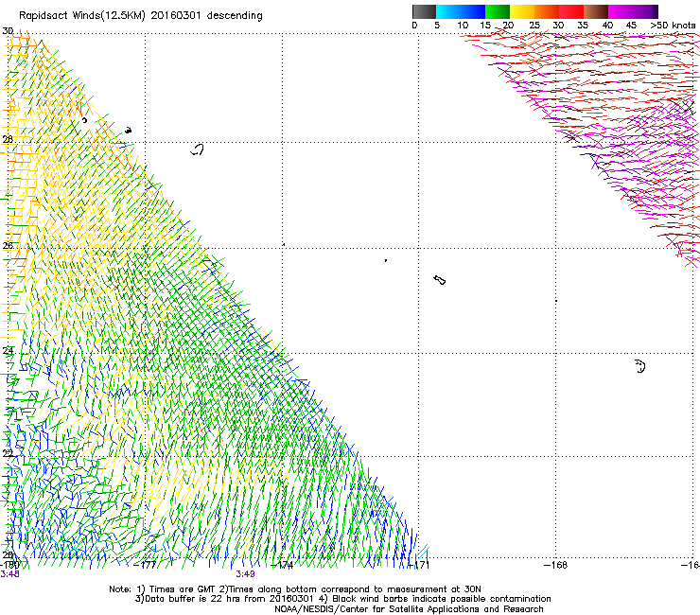The image size is (700, 615).
Task: Click the 3:49 time stamp
Action: [246, 574]
